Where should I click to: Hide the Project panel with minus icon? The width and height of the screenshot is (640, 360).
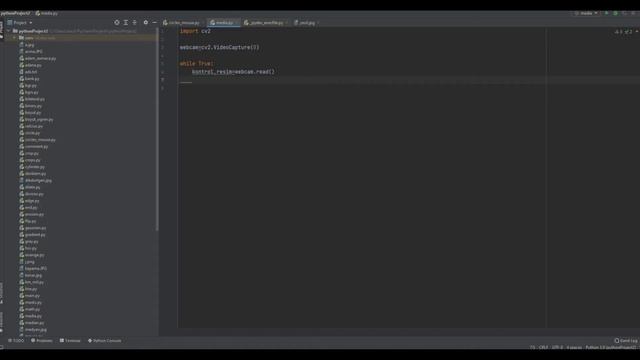(154, 22)
